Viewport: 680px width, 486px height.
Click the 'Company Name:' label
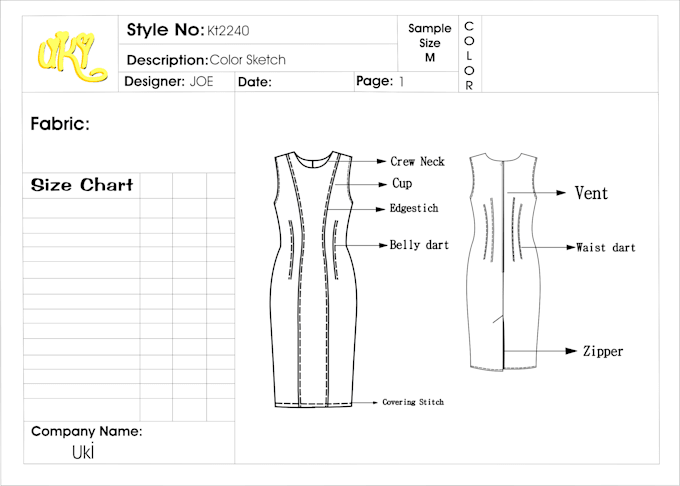pos(87,431)
